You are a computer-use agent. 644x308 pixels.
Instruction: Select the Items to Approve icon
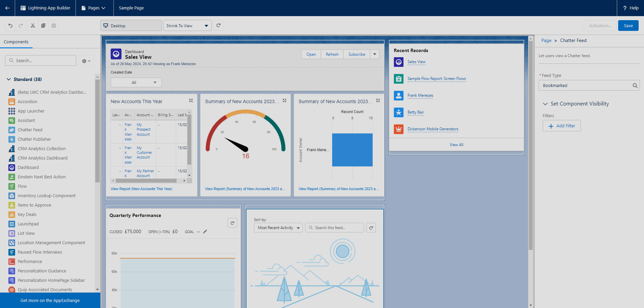(12, 205)
